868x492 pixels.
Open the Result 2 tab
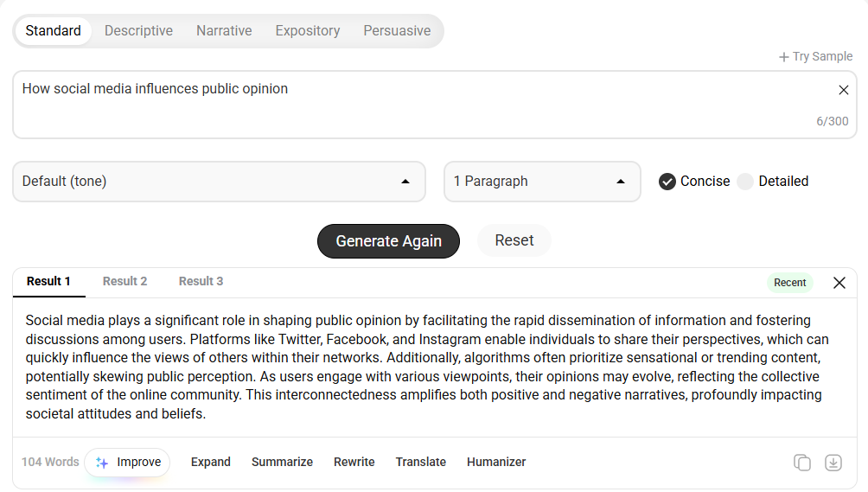pyautogui.click(x=125, y=281)
